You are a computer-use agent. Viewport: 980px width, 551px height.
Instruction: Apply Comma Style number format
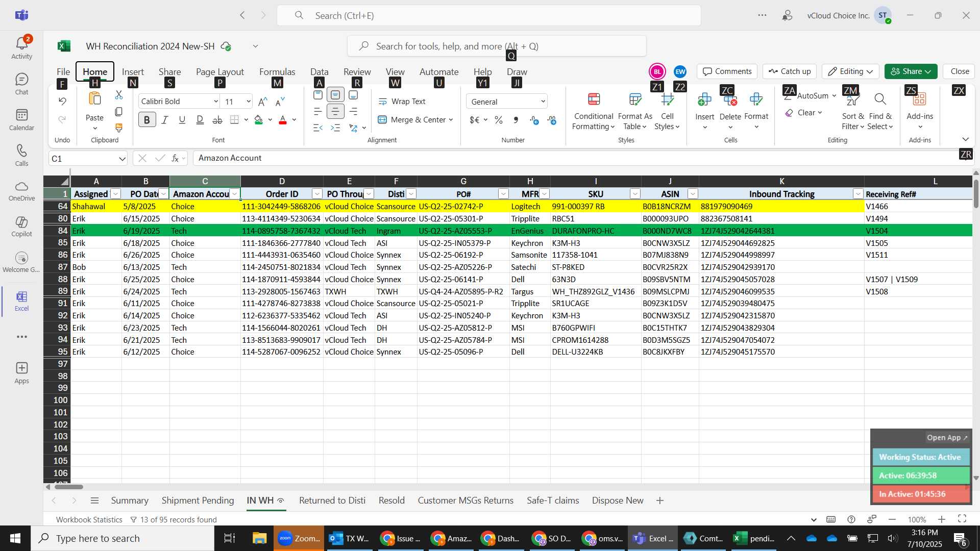pyautogui.click(x=516, y=120)
